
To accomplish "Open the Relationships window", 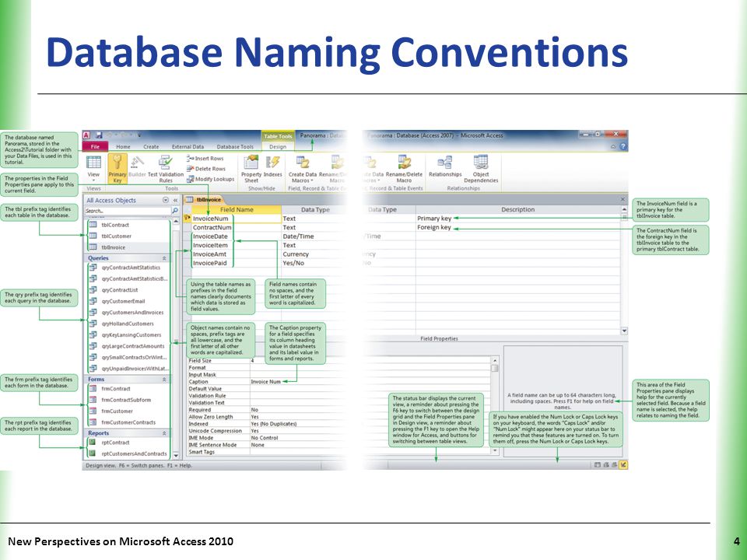I will click(445, 166).
